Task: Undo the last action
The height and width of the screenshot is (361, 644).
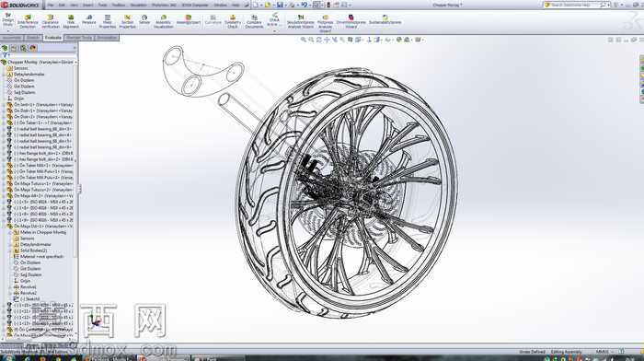Action: [x=304, y=5]
